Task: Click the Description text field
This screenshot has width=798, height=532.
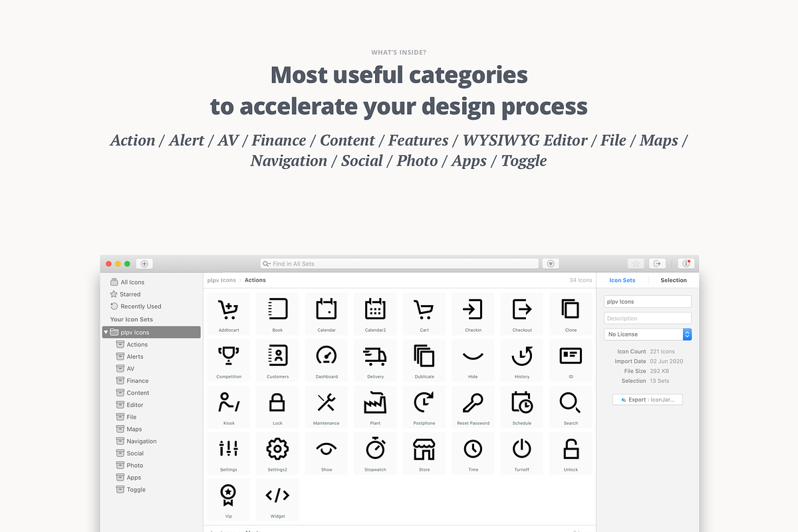Action: point(648,318)
